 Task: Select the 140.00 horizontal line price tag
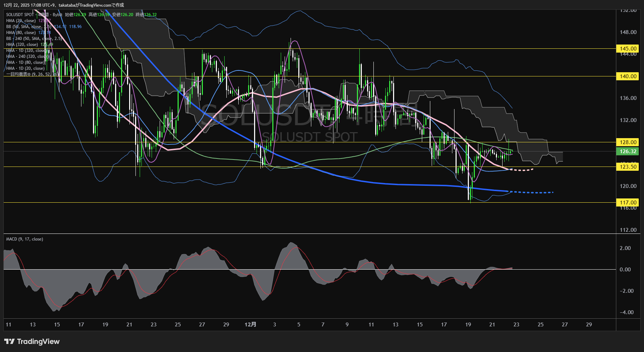628,76
